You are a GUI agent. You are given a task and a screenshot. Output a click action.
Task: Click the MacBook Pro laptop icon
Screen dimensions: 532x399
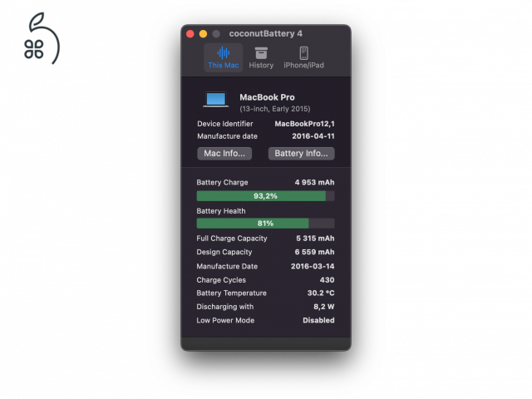tap(216, 100)
